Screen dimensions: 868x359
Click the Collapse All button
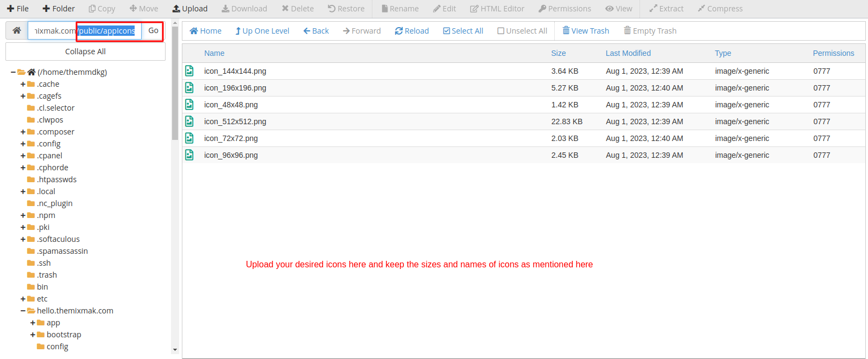85,52
